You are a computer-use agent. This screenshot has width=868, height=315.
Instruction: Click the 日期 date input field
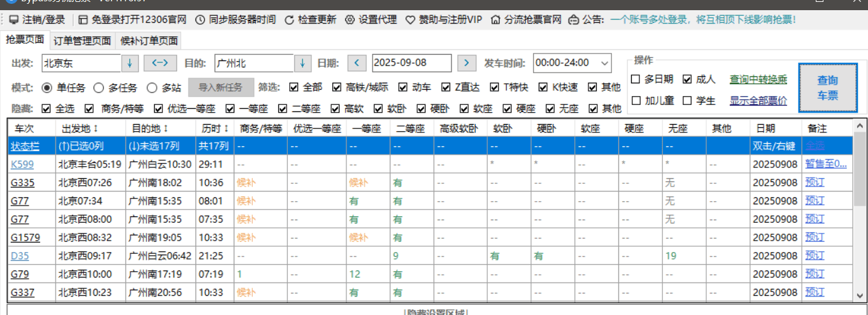click(411, 63)
